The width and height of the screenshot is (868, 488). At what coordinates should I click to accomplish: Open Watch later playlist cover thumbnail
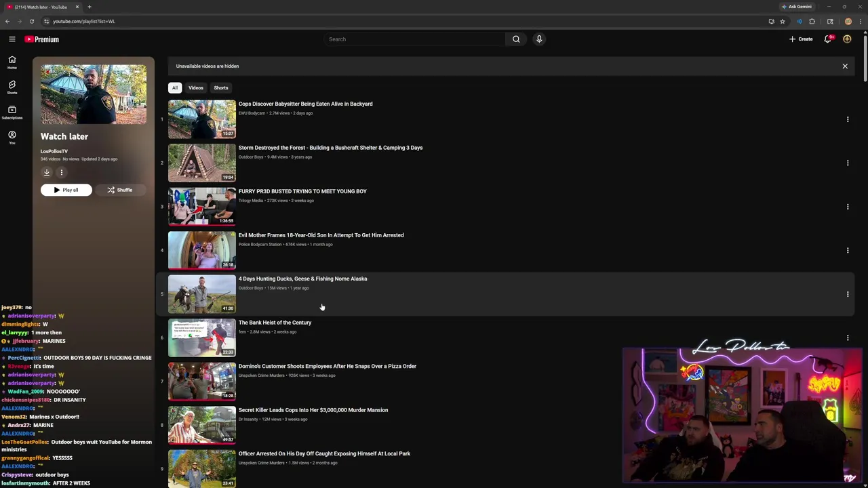point(93,94)
